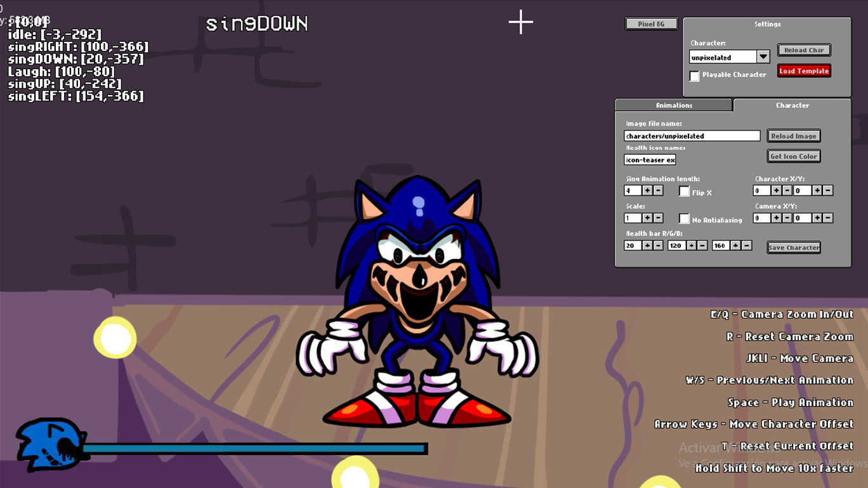Click the Camera X value field

tap(761, 218)
